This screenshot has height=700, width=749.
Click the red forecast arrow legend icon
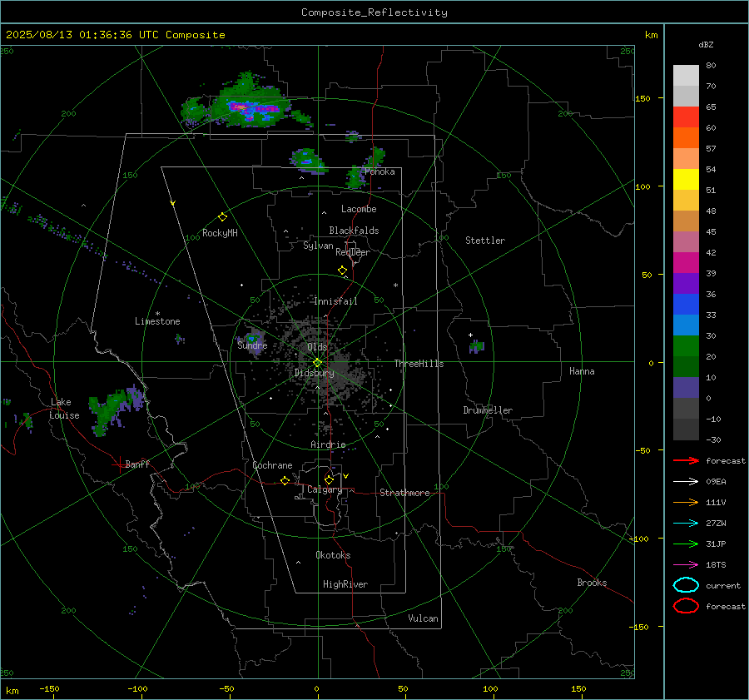(x=686, y=460)
